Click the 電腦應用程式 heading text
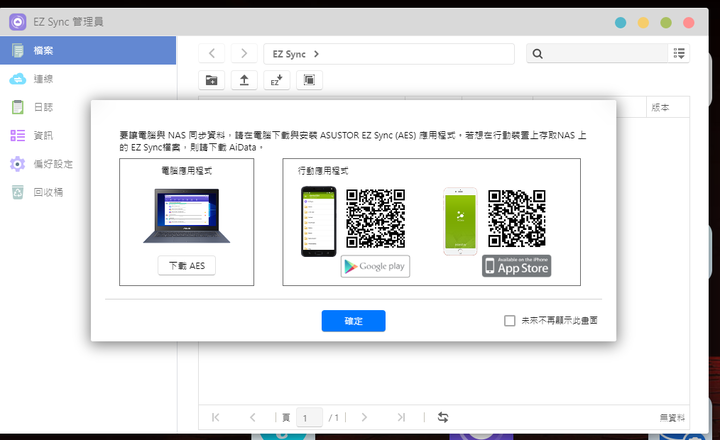This screenshot has width=720, height=440. (186, 171)
